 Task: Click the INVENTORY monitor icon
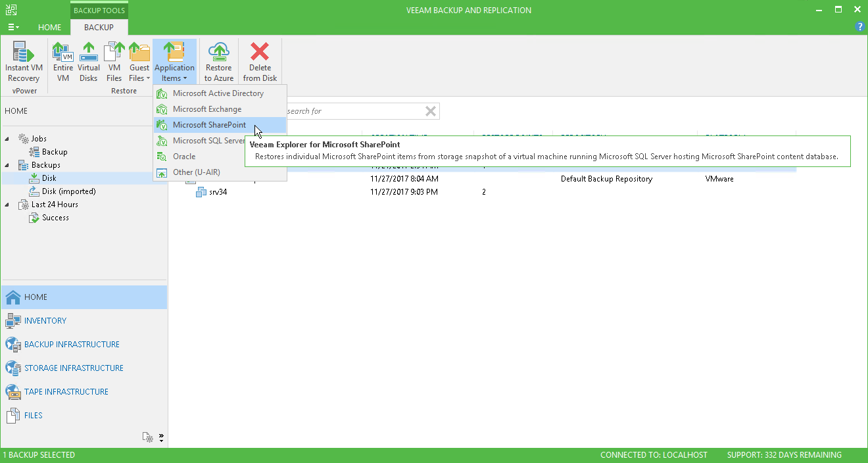pyautogui.click(x=13, y=321)
